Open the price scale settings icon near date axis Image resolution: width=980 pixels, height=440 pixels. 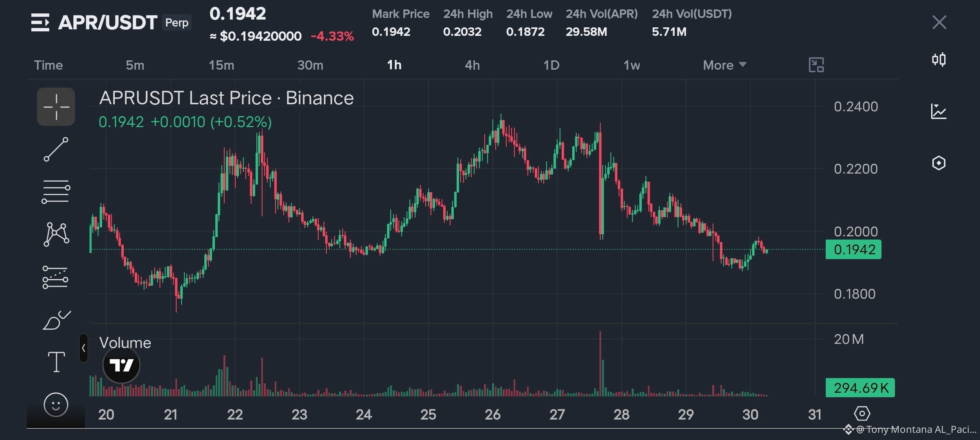tap(862, 414)
